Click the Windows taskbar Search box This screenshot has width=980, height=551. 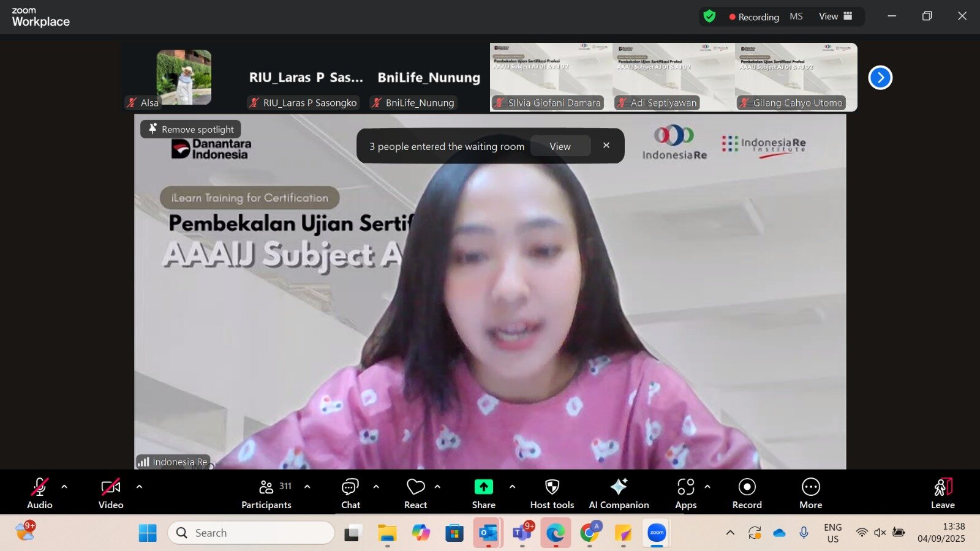coord(251,533)
